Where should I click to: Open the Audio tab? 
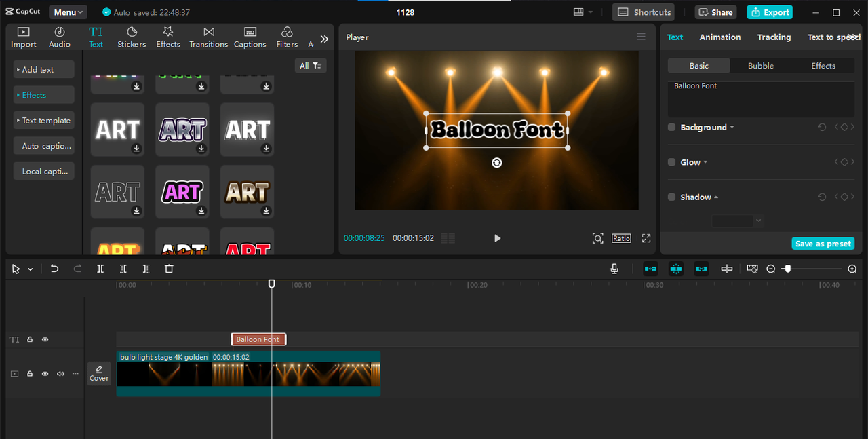click(x=60, y=37)
